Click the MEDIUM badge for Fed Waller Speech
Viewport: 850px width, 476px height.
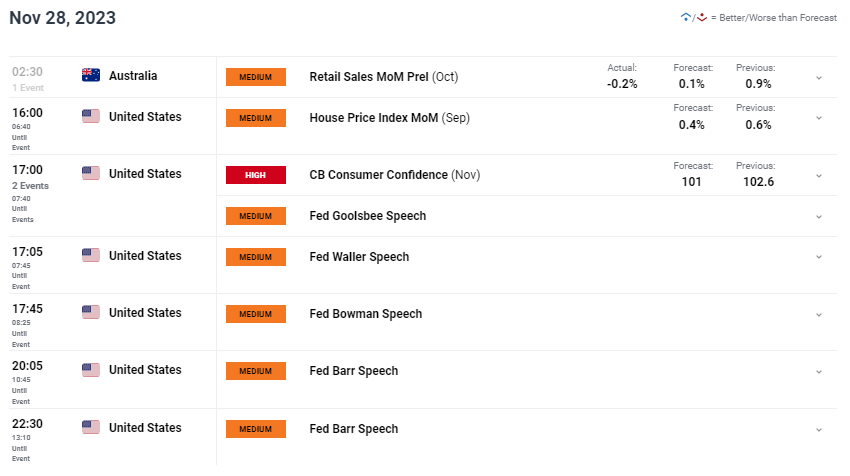coord(256,257)
